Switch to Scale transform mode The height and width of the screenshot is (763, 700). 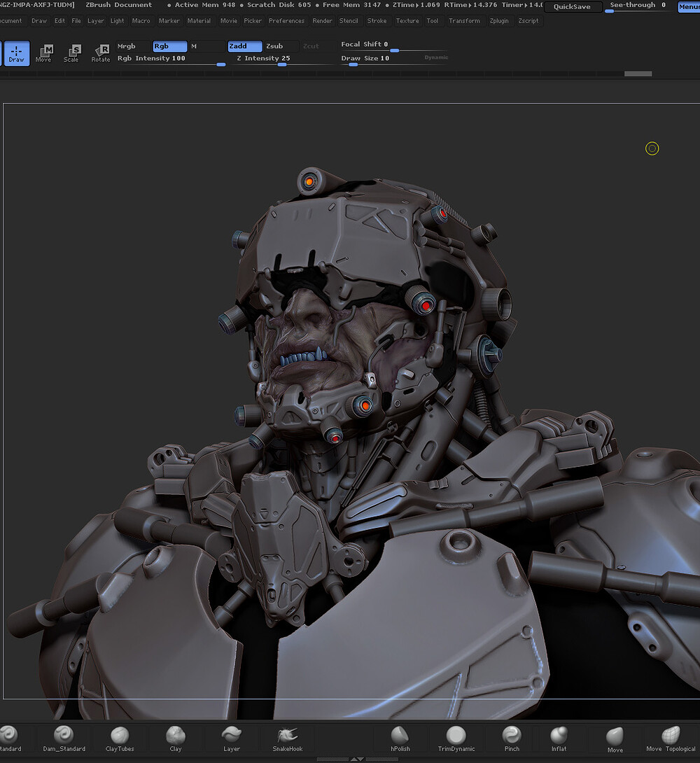click(72, 53)
